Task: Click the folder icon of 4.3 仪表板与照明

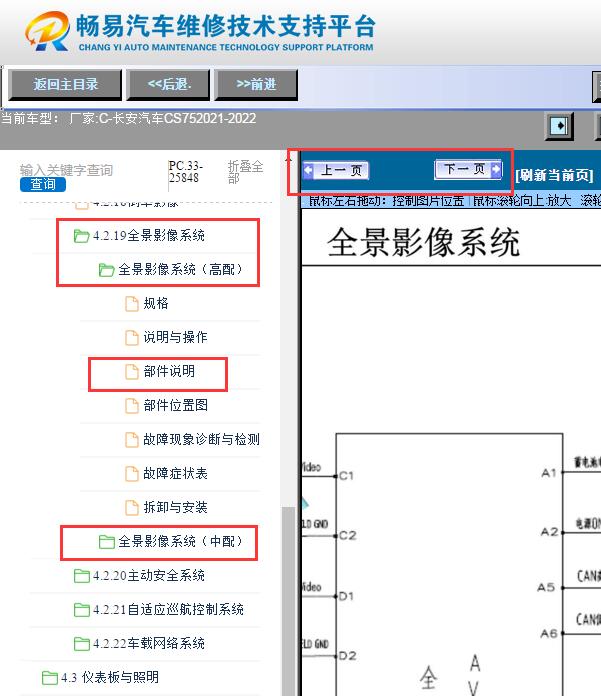Action: click(x=49, y=678)
